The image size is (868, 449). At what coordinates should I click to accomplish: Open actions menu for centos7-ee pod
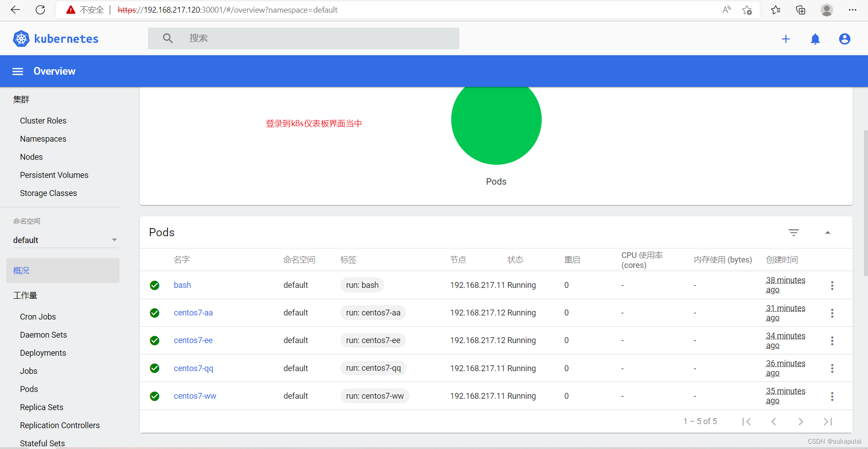pos(832,340)
